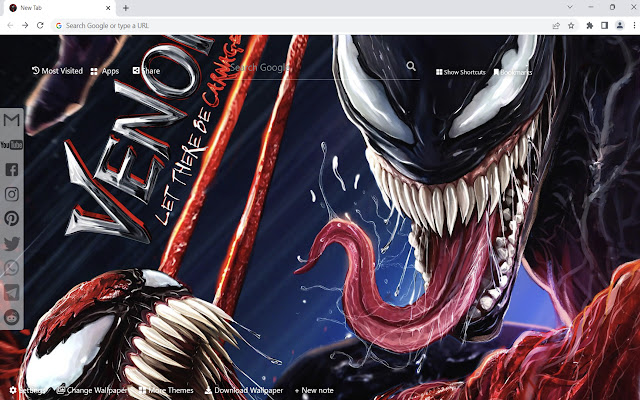This screenshot has height=400, width=640.
Task: Open the Chrome profile menu
Action: point(620,25)
